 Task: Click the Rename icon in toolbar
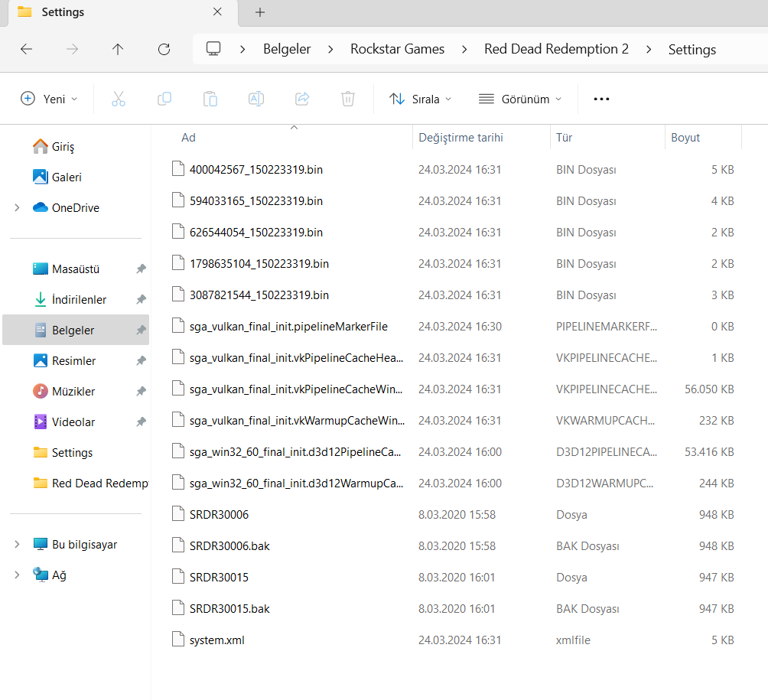click(256, 99)
